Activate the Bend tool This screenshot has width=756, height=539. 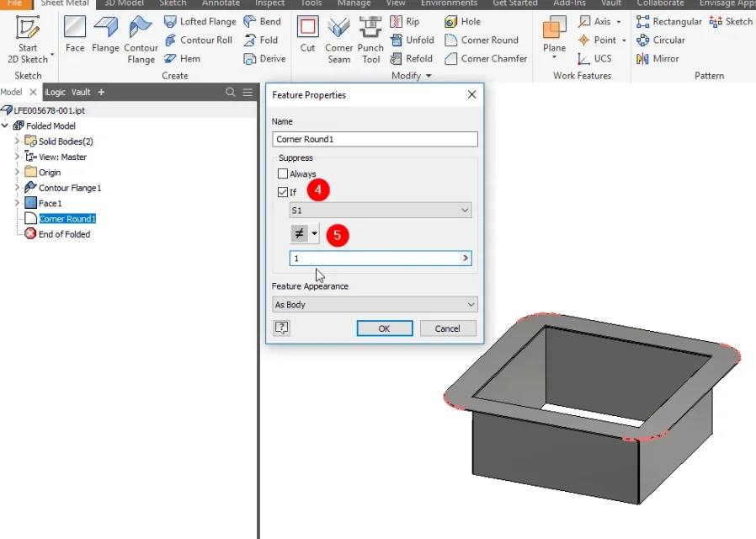coord(262,22)
